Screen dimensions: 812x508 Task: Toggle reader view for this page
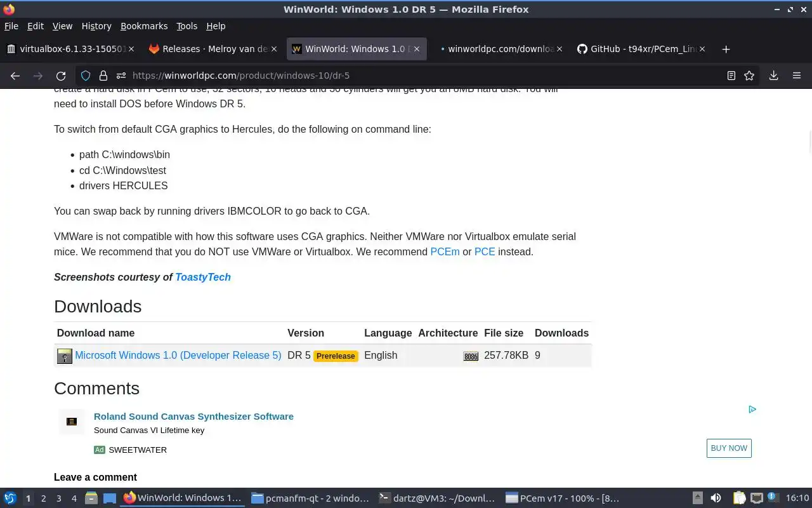[731, 76]
